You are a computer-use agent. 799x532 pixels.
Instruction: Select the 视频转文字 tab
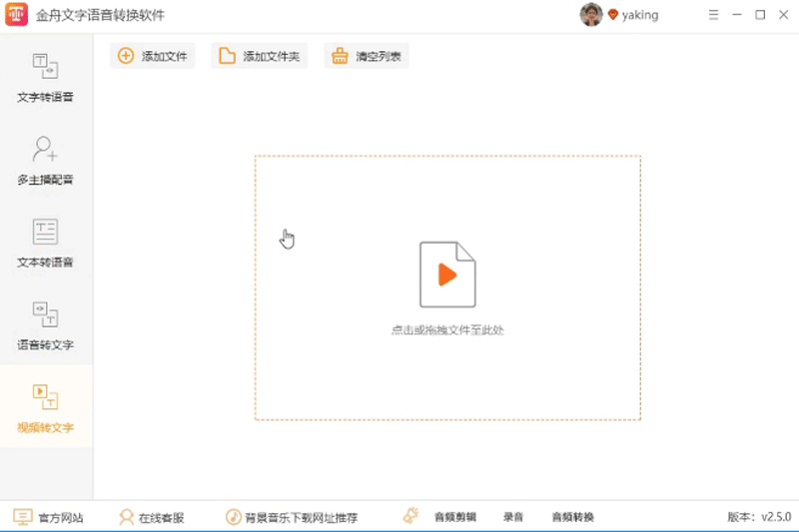46,408
